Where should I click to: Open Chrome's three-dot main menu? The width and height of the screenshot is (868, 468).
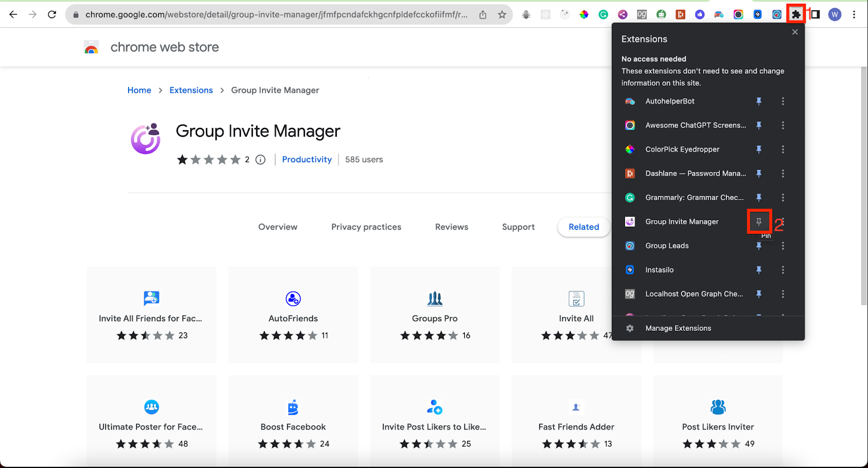tap(854, 15)
